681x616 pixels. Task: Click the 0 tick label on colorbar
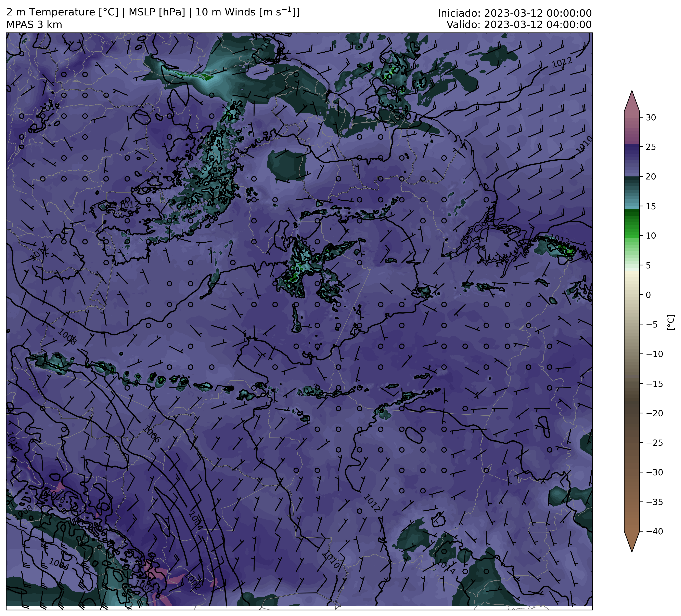pyautogui.click(x=648, y=295)
